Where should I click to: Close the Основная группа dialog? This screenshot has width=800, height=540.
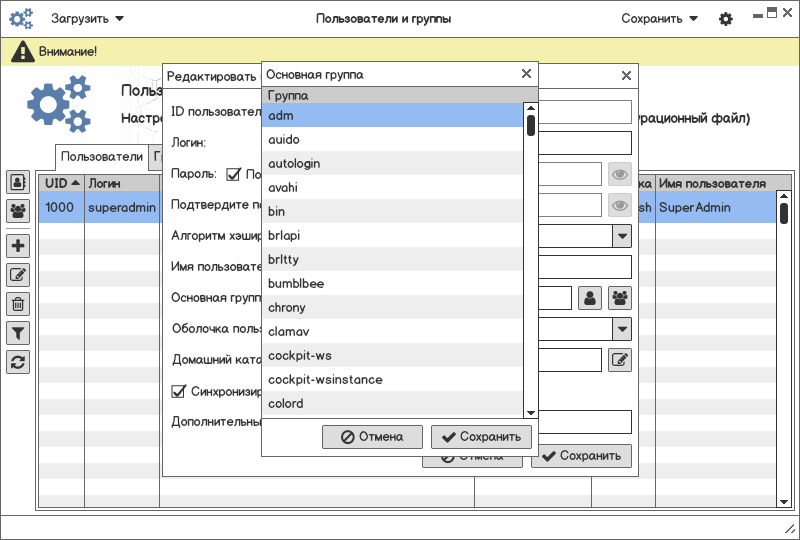click(527, 74)
